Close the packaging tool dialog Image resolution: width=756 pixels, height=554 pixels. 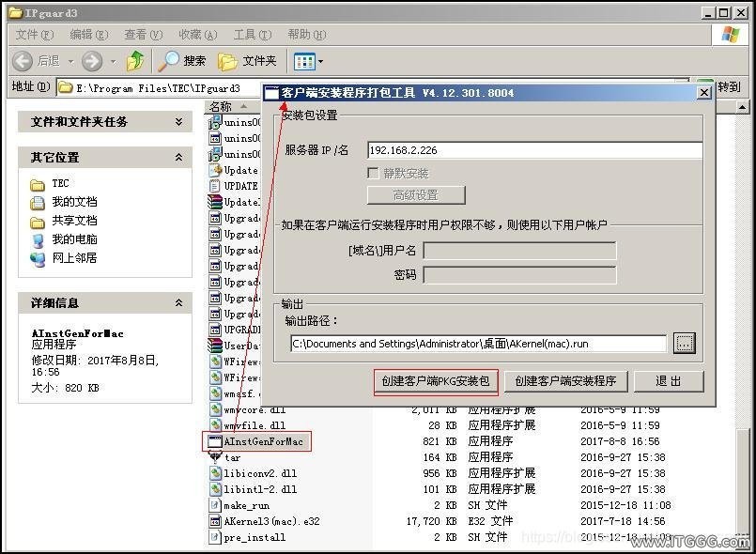(704, 93)
